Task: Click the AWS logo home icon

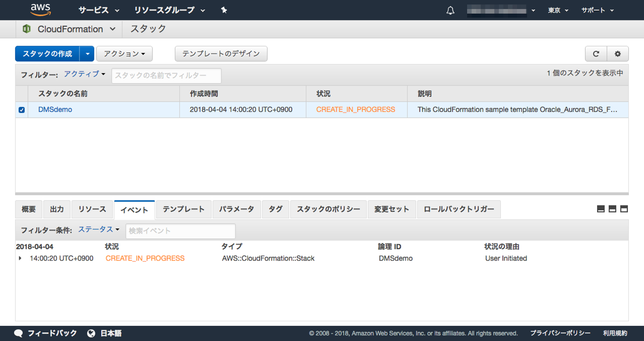Action: (x=41, y=10)
